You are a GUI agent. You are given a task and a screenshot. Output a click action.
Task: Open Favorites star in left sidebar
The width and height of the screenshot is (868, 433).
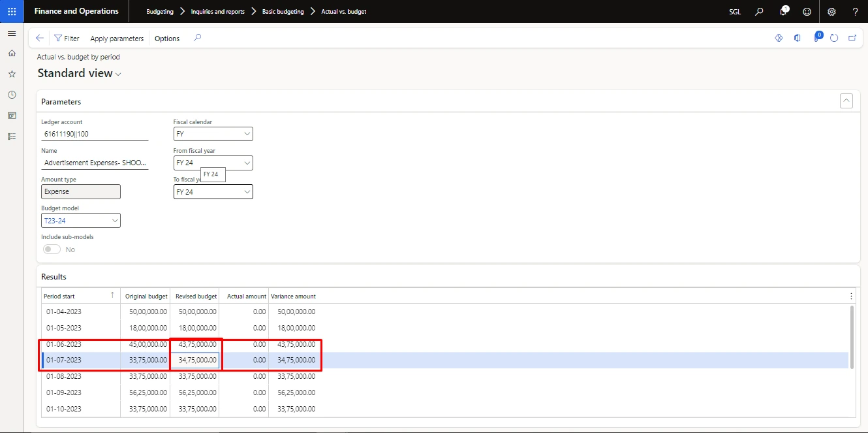click(x=12, y=74)
